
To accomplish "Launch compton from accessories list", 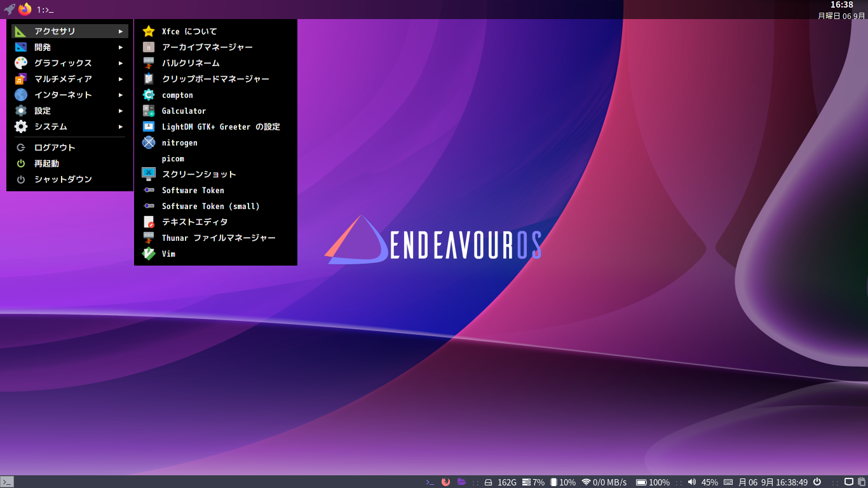I will pyautogui.click(x=215, y=95).
